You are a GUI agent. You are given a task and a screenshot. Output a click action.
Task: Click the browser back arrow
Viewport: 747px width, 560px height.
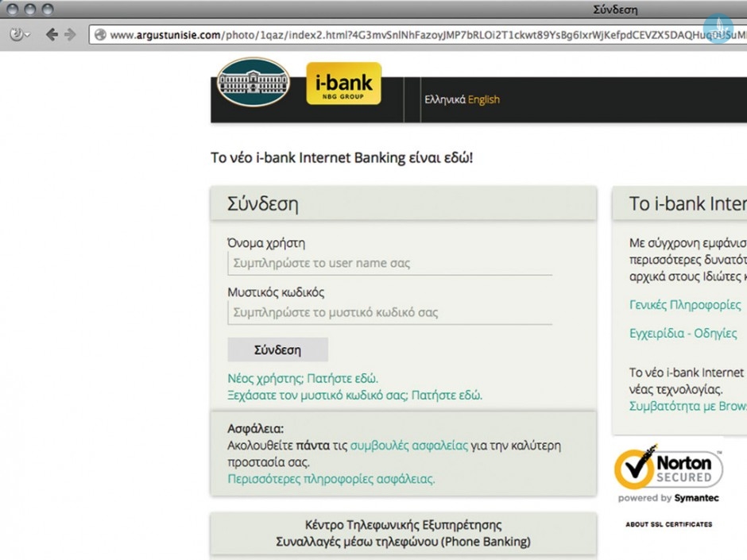tap(52, 34)
